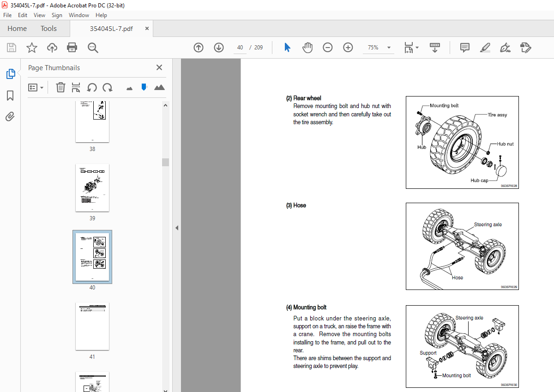Viewport: 554px width, 392px height.
Task: Click thumbnail panel scroll up arrow
Action: click(165, 105)
